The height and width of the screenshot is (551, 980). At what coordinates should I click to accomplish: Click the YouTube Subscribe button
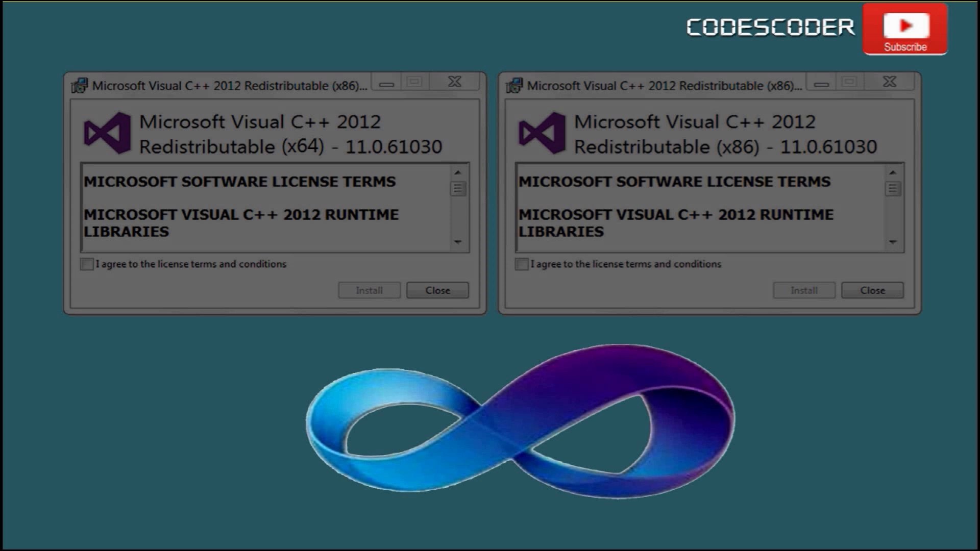(905, 30)
